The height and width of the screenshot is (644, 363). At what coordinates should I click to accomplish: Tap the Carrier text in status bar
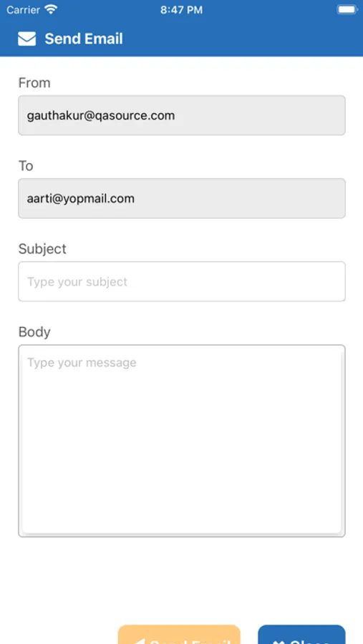[x=23, y=9]
